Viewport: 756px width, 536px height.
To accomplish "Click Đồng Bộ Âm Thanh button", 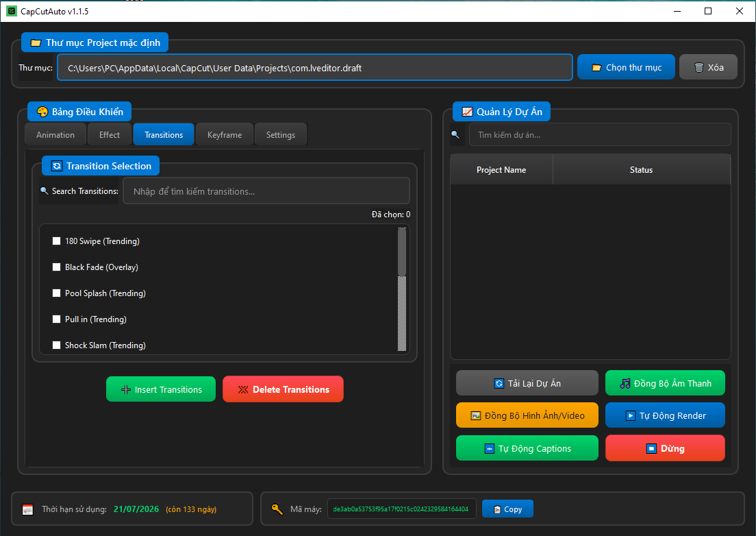I will [665, 383].
